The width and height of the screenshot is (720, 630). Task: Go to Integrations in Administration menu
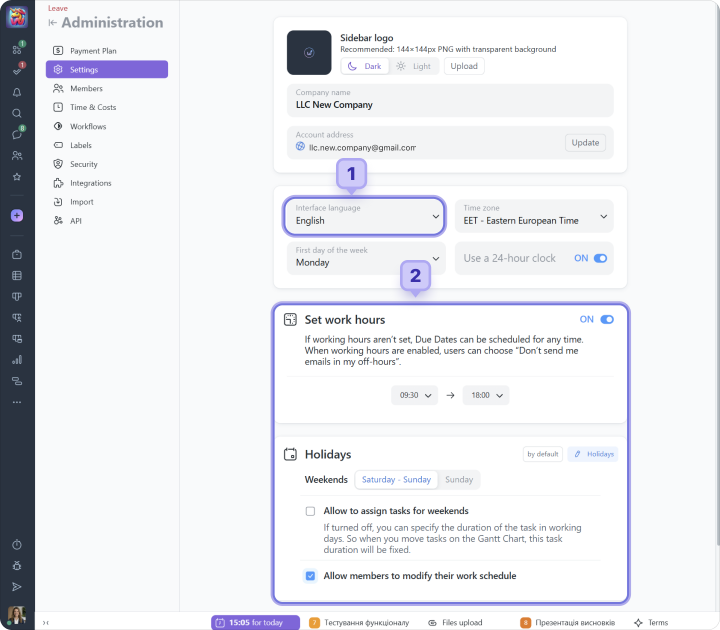[91, 183]
